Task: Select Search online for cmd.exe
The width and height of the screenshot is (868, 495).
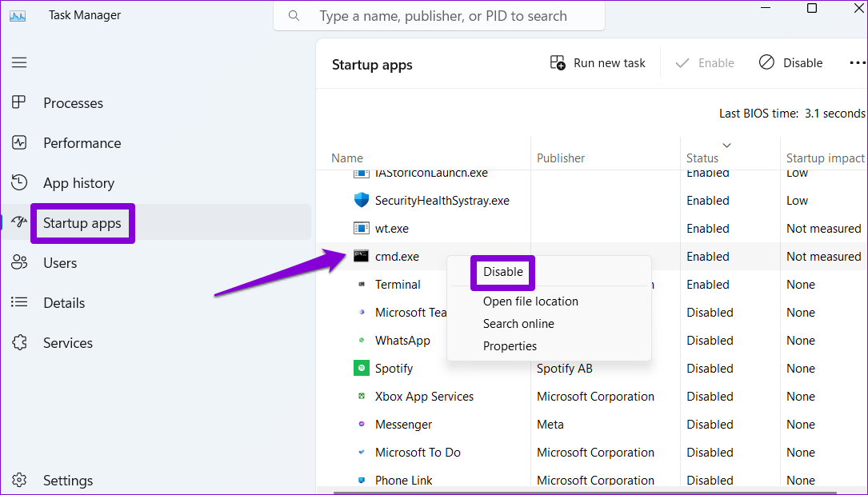Action: (518, 323)
